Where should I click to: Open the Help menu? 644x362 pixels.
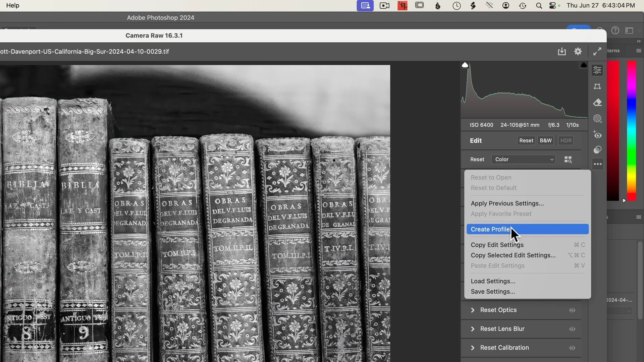click(x=12, y=5)
